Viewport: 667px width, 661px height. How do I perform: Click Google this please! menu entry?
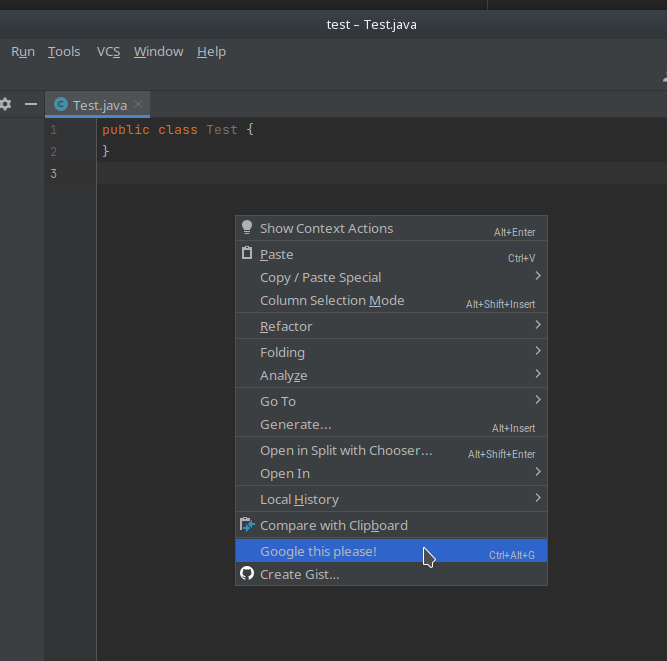click(391, 551)
